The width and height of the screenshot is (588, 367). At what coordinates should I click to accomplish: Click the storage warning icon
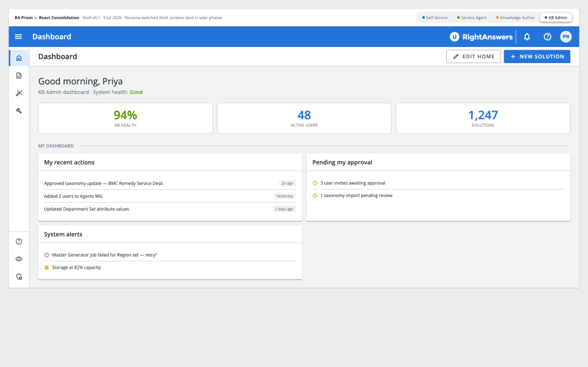click(47, 268)
